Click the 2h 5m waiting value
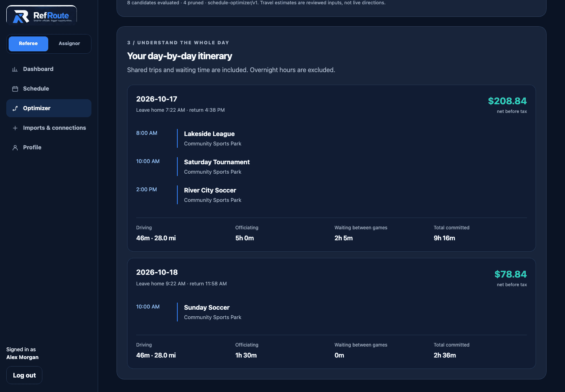The image size is (565, 392). pyautogui.click(x=343, y=238)
